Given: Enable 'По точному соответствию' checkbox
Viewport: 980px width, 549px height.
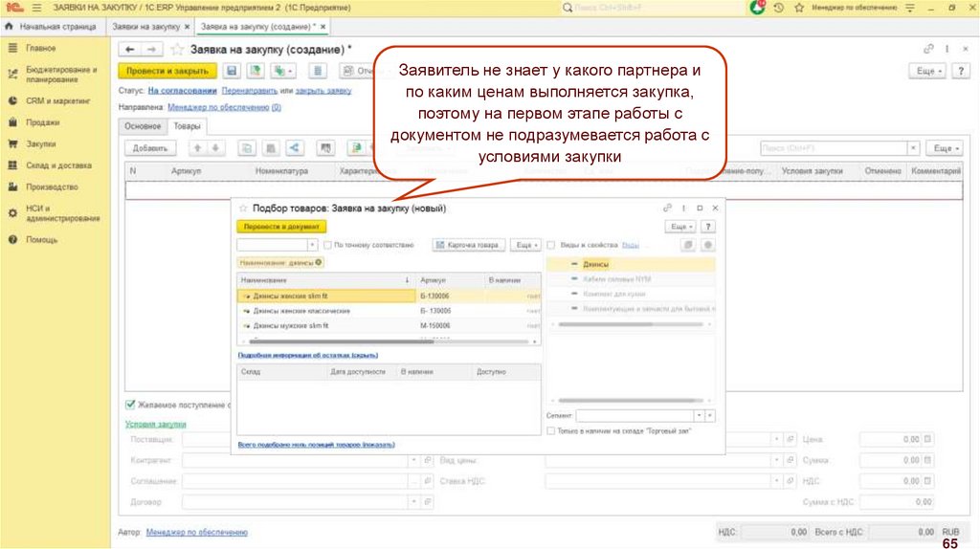Looking at the screenshot, I should [327, 245].
